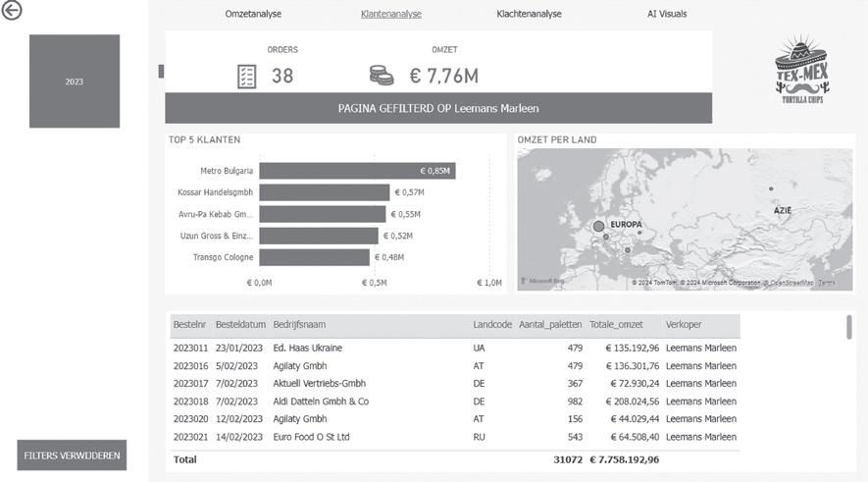Viewport: 868px width, 482px height.
Task: Click the UA country code cell
Action: [x=479, y=348]
